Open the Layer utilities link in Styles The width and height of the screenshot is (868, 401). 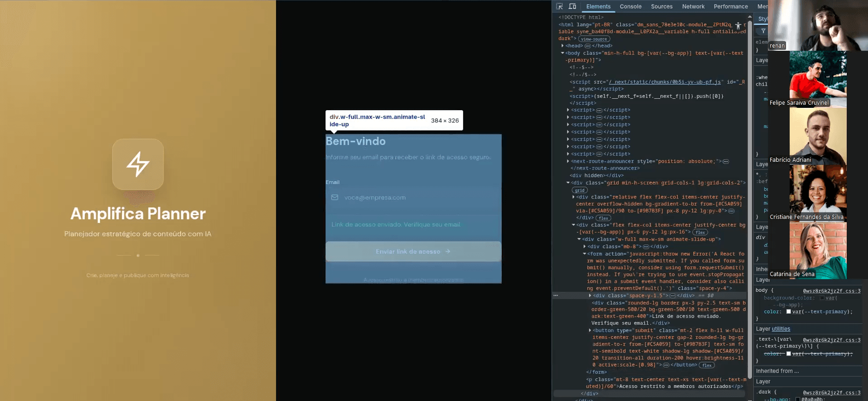[x=781, y=329]
